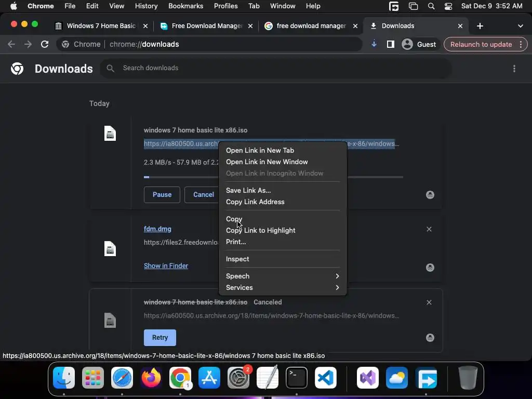Launch Terminal from the Dock
The width and height of the screenshot is (532, 399).
pyautogui.click(x=297, y=378)
